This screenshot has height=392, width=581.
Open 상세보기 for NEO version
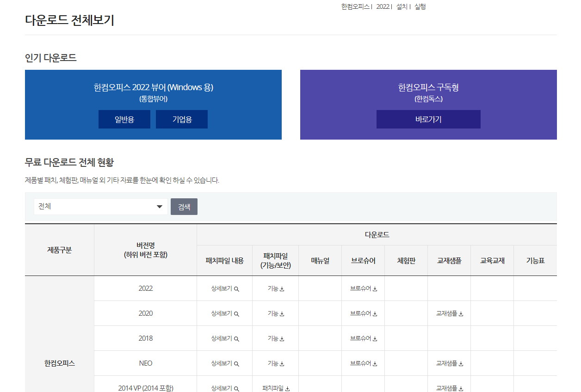click(x=225, y=363)
